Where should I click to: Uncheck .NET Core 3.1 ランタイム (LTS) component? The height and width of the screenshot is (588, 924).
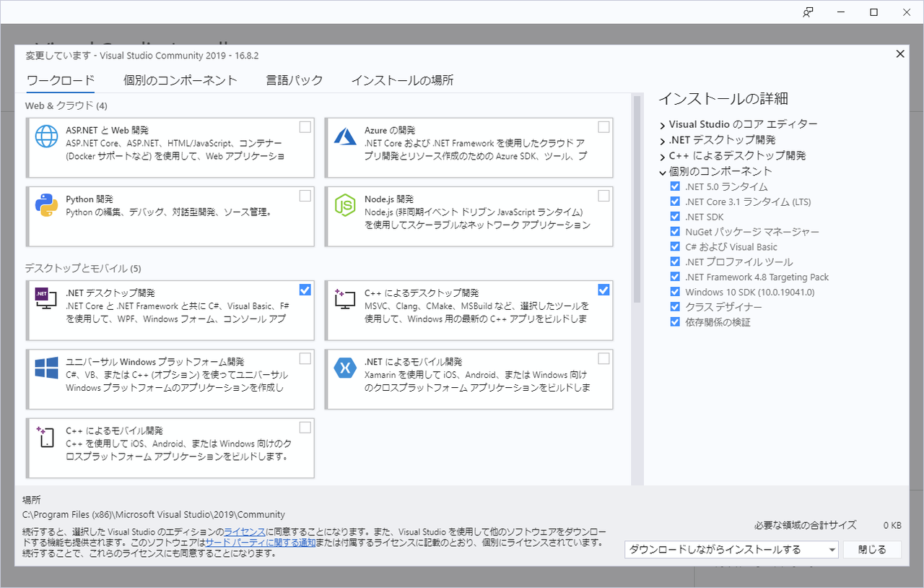[675, 202]
